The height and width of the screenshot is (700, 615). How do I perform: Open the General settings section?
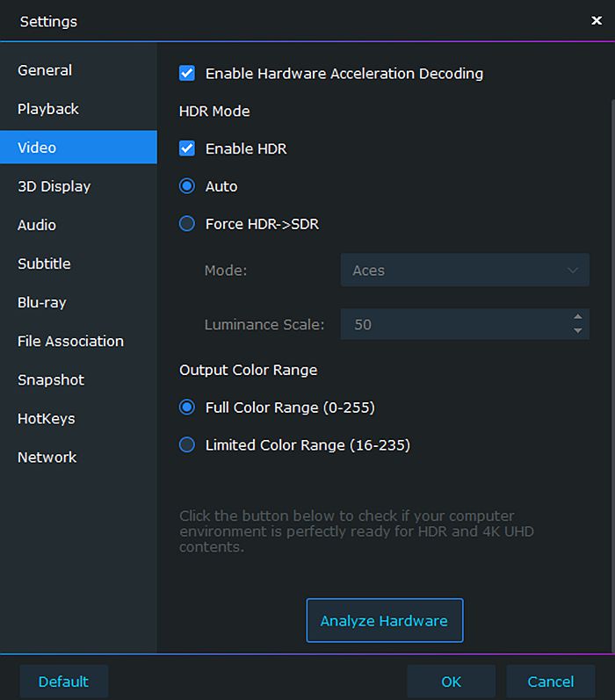(x=45, y=70)
